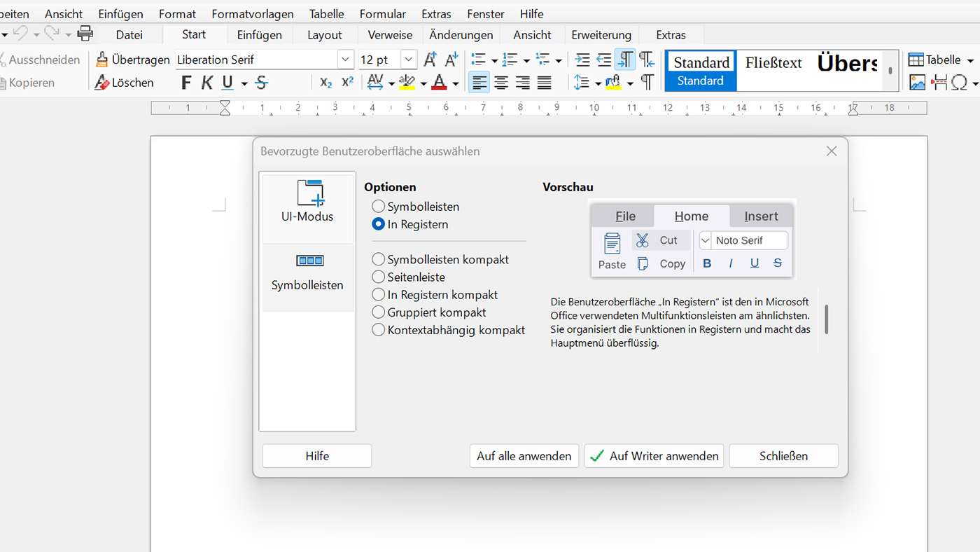Open underline style dropdown arrow
This screenshot has height=552, width=980.
pos(244,83)
